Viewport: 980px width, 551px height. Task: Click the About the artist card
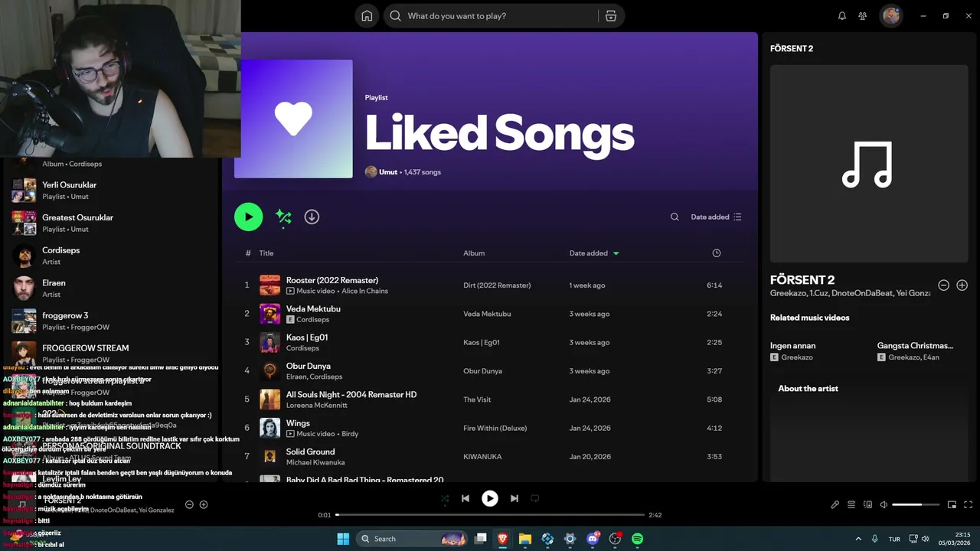[x=869, y=429]
